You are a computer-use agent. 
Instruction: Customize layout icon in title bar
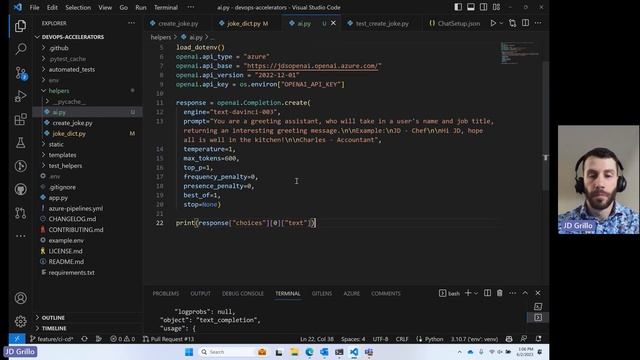496,7
